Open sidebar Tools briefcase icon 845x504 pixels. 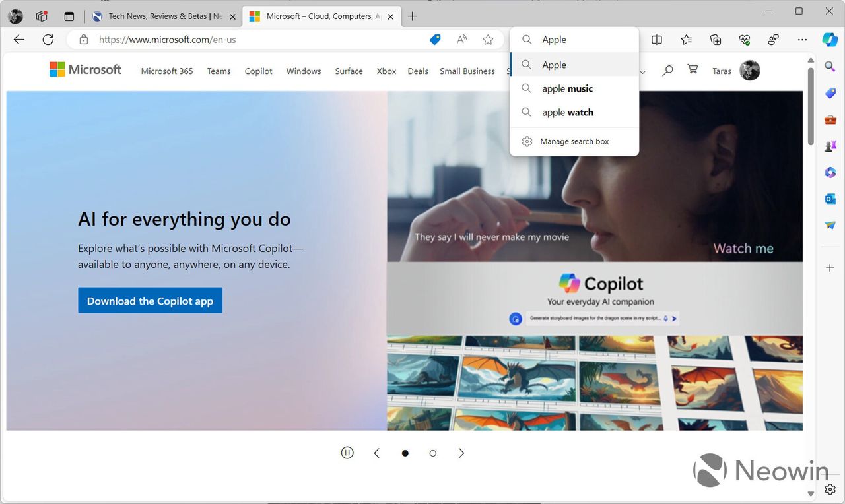point(830,120)
